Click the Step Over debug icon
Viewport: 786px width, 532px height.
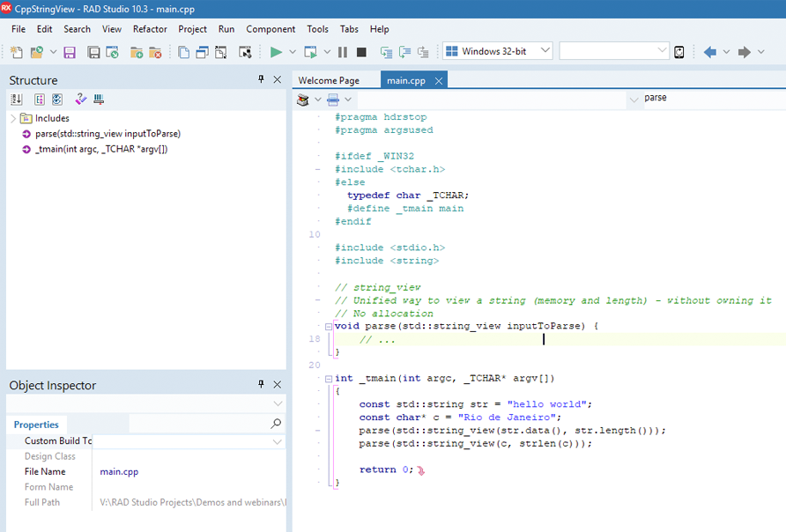[404, 52]
